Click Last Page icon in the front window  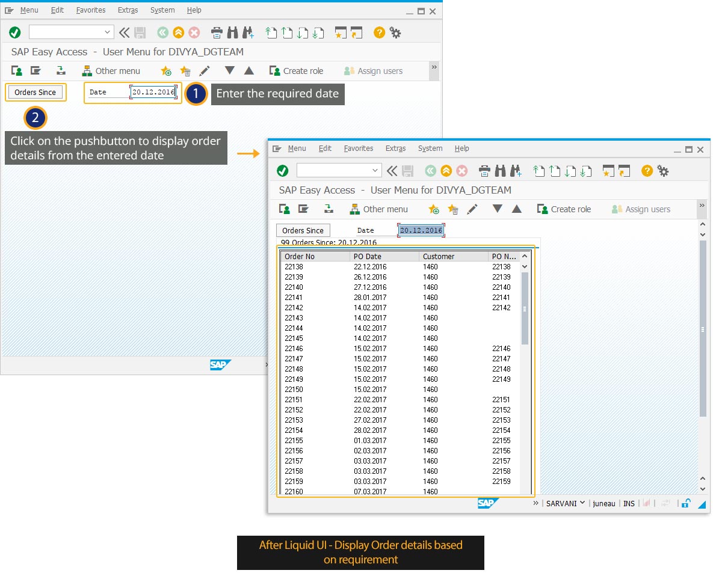click(x=586, y=171)
